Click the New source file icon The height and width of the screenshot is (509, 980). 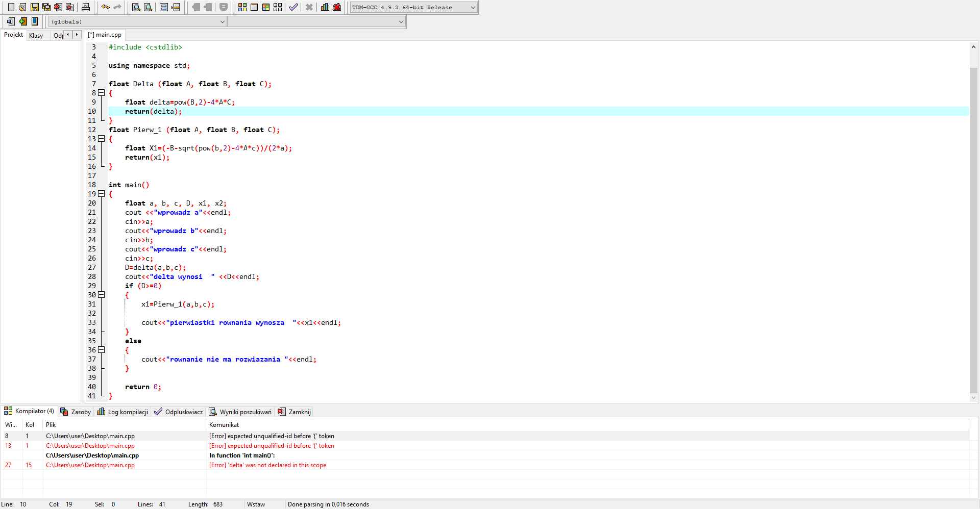tap(11, 7)
